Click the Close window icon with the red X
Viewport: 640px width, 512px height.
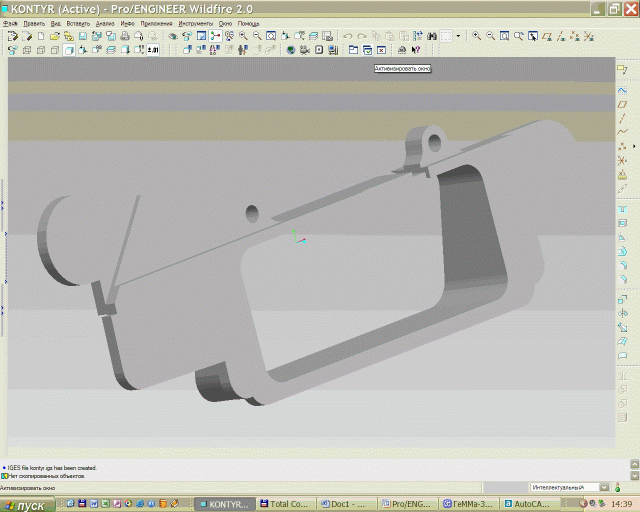381,50
